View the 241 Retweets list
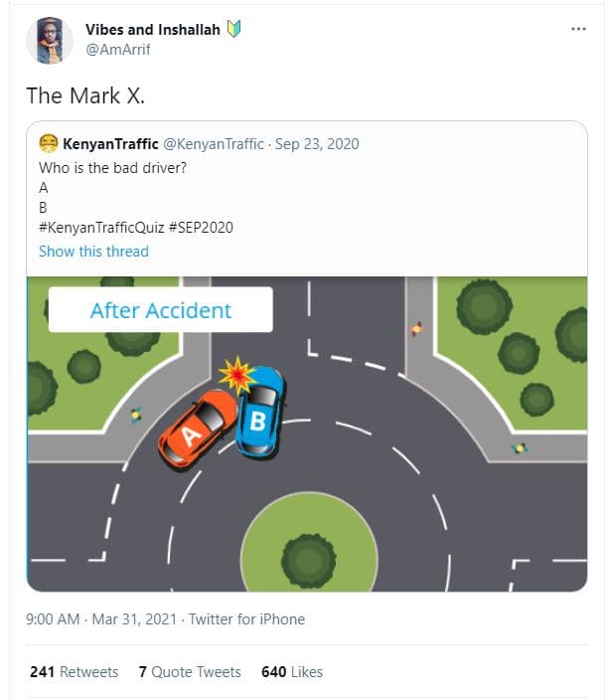The width and height of the screenshot is (613, 700). (x=75, y=672)
